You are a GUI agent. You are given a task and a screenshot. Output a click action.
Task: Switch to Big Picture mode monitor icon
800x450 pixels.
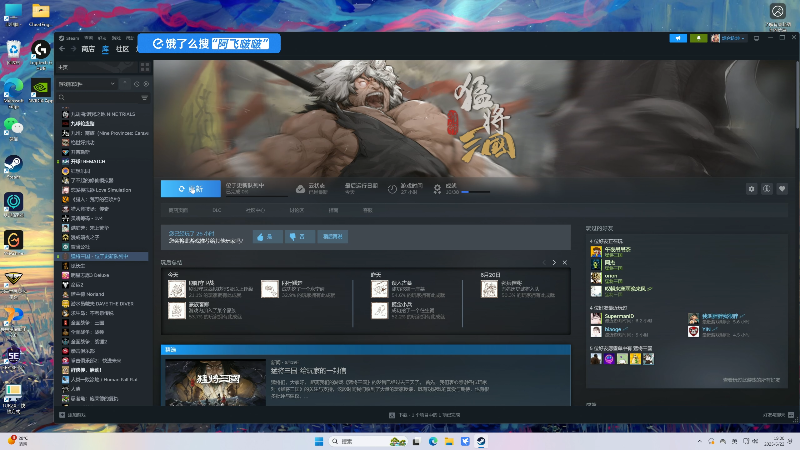coord(757,38)
